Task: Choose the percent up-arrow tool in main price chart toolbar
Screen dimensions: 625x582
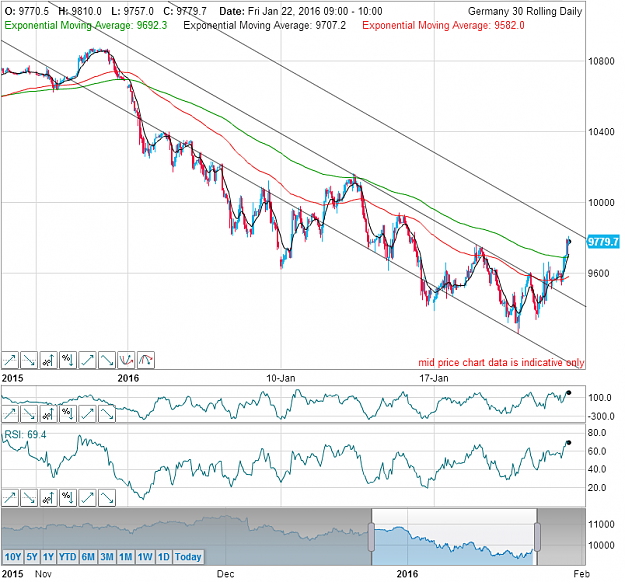Action: 48,360
